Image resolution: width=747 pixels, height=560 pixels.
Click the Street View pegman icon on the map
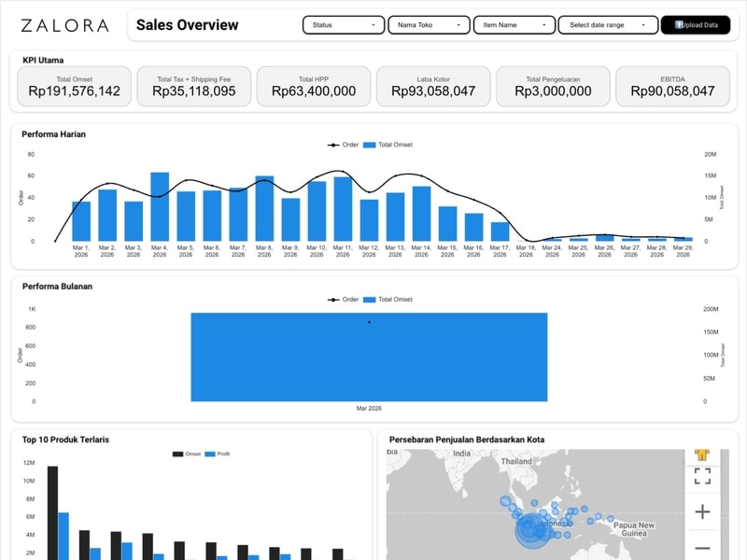(702, 455)
